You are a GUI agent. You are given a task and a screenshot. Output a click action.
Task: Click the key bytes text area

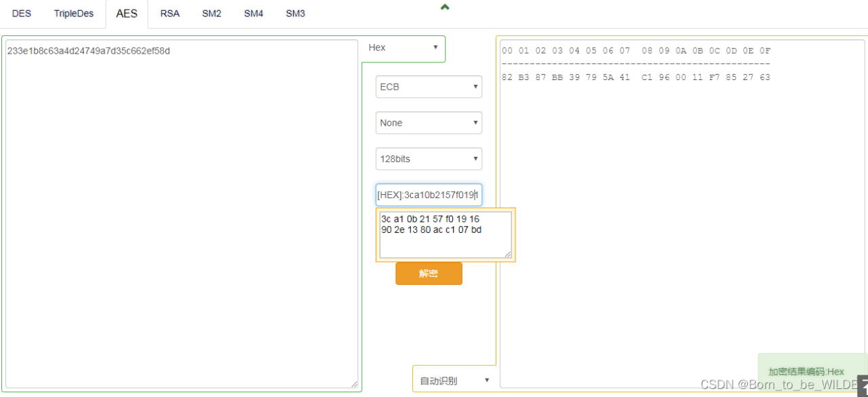pyautogui.click(x=446, y=235)
